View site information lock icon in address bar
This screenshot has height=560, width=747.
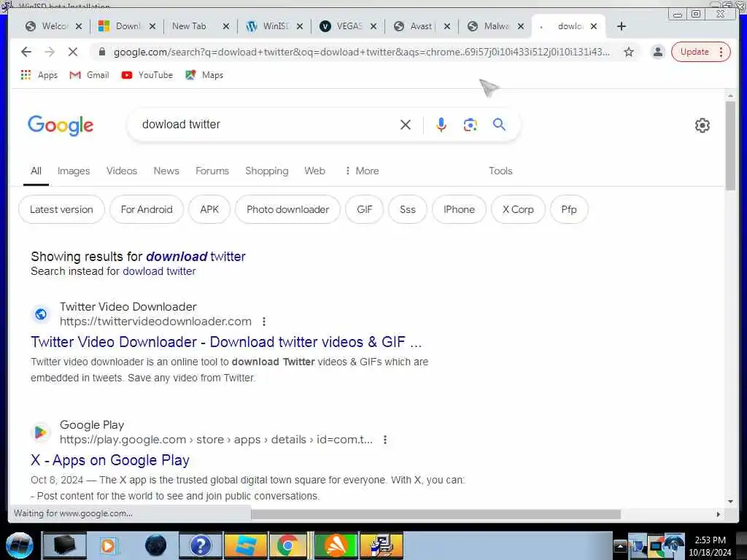pyautogui.click(x=101, y=52)
